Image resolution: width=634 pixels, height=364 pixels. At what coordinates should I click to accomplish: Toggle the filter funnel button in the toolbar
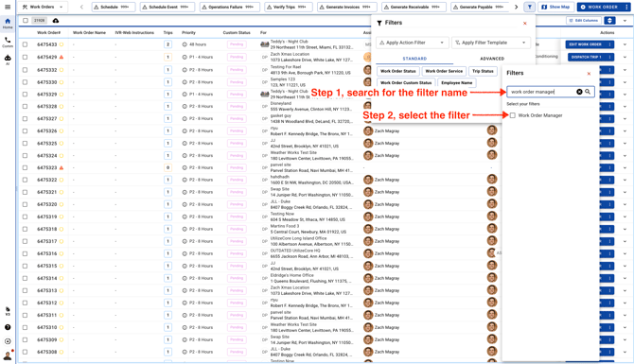(529, 7)
